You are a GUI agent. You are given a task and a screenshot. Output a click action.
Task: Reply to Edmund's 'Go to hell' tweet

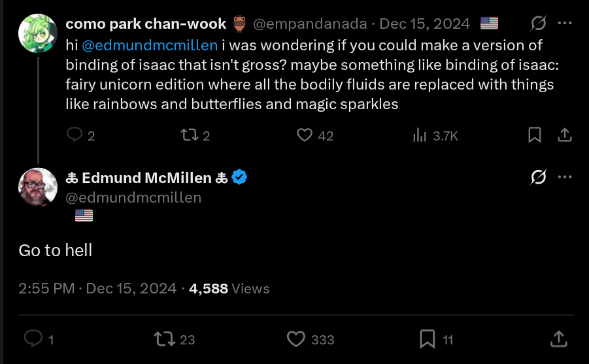33,339
